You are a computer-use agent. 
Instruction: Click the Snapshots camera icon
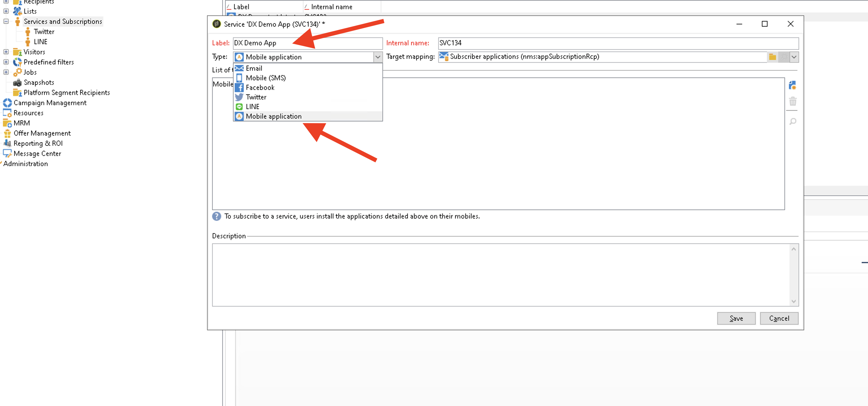tap(17, 83)
